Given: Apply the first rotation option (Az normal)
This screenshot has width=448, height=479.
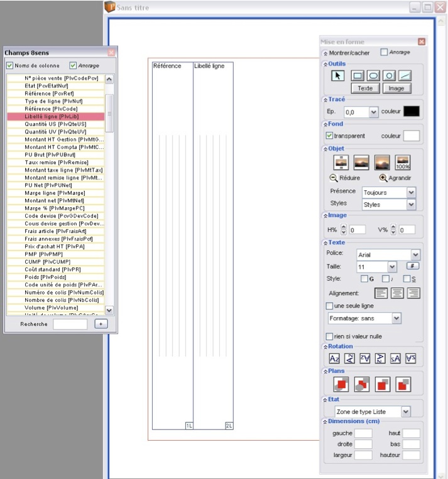Looking at the screenshot, I should point(334,358).
